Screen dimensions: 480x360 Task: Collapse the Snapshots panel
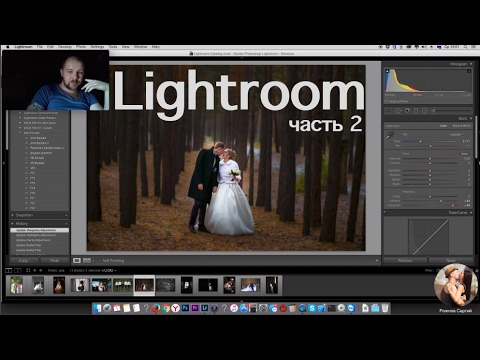coord(13,215)
